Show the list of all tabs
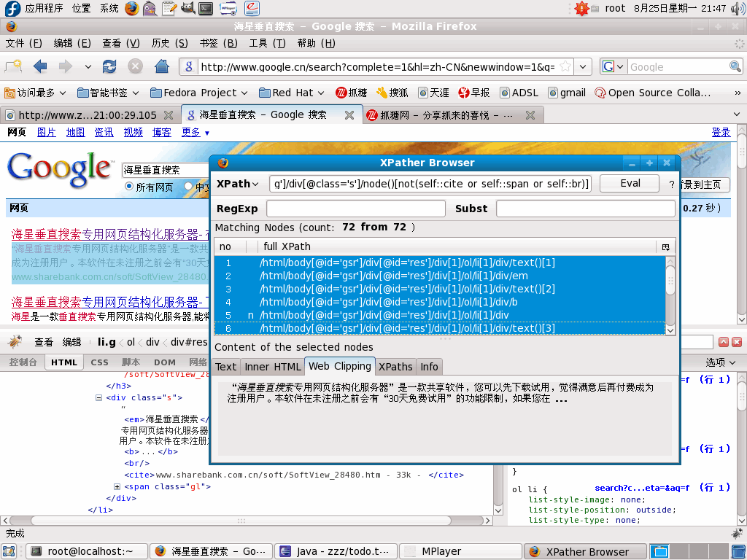This screenshot has width=747, height=560. 737,114
